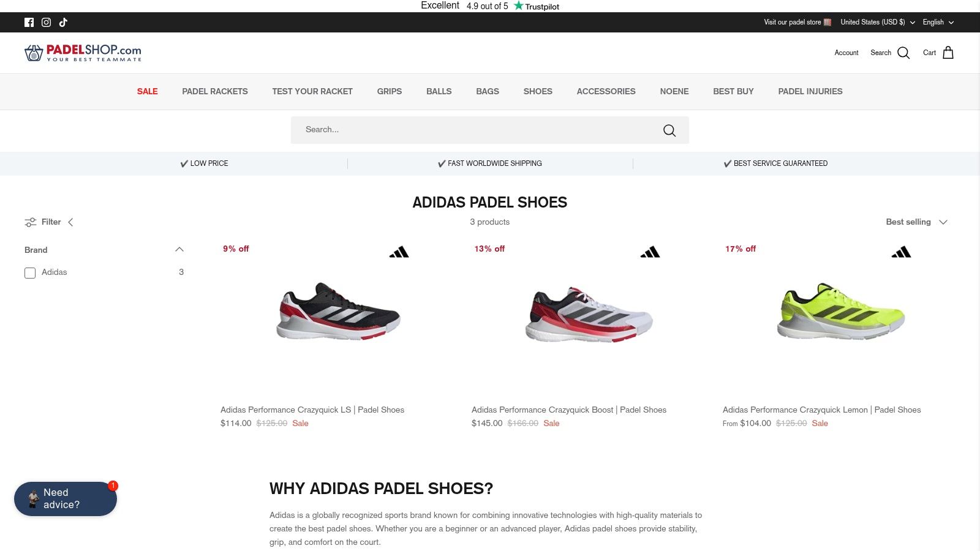Open the TikTok profile icon
980x551 pixels.
point(63,23)
